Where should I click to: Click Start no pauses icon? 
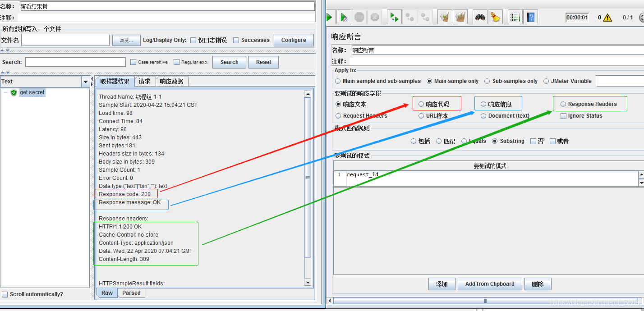[x=344, y=17]
